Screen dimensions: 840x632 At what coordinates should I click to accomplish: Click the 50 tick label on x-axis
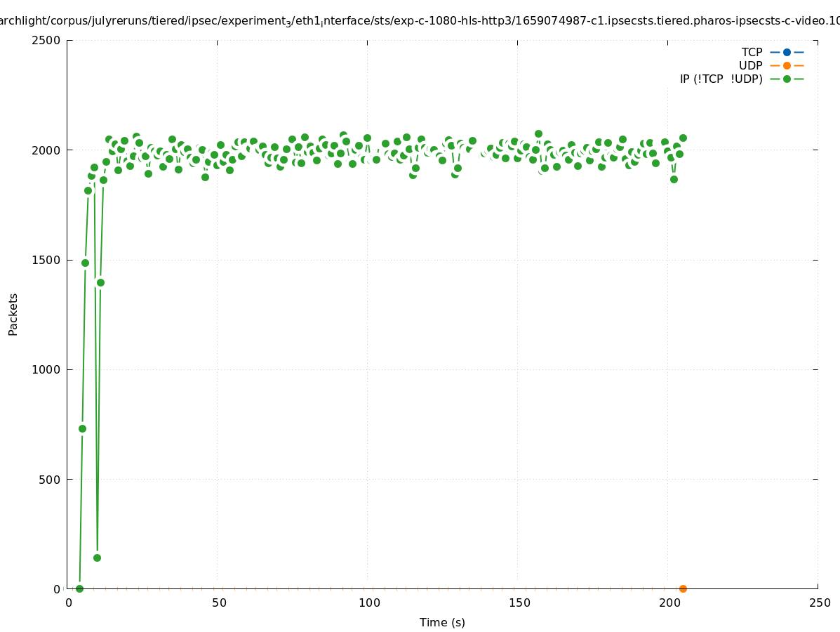pos(219,603)
